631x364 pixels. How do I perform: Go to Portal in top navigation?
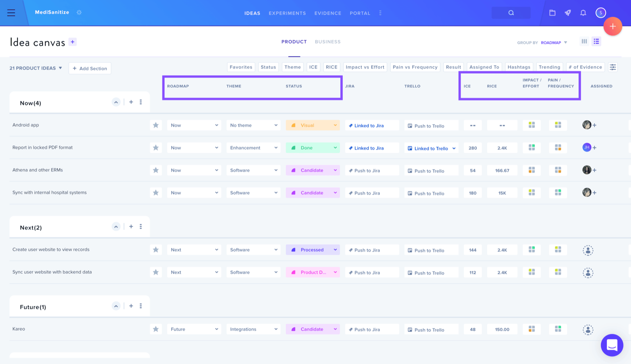(360, 13)
